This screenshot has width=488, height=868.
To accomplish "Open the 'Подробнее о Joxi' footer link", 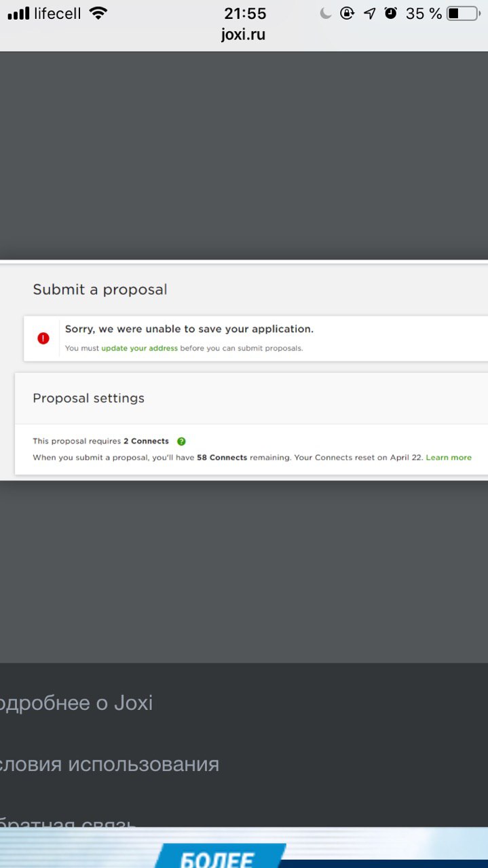I will point(75,703).
